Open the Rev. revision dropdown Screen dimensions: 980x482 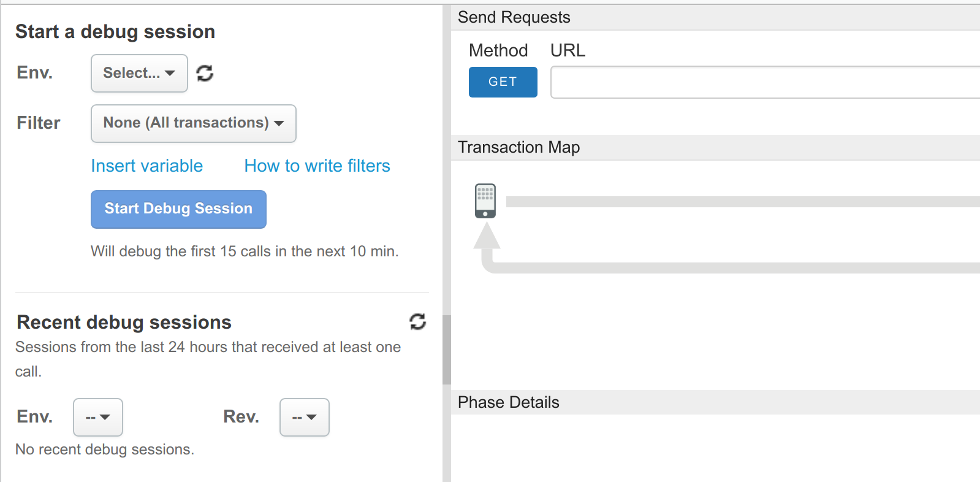pyautogui.click(x=304, y=417)
